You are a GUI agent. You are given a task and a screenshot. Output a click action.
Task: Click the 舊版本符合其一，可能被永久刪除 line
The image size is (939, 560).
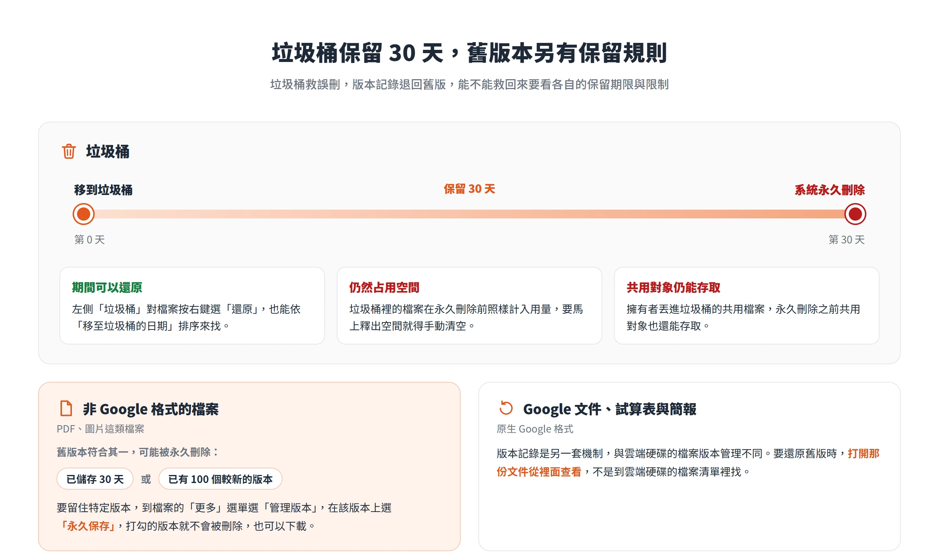tap(138, 452)
